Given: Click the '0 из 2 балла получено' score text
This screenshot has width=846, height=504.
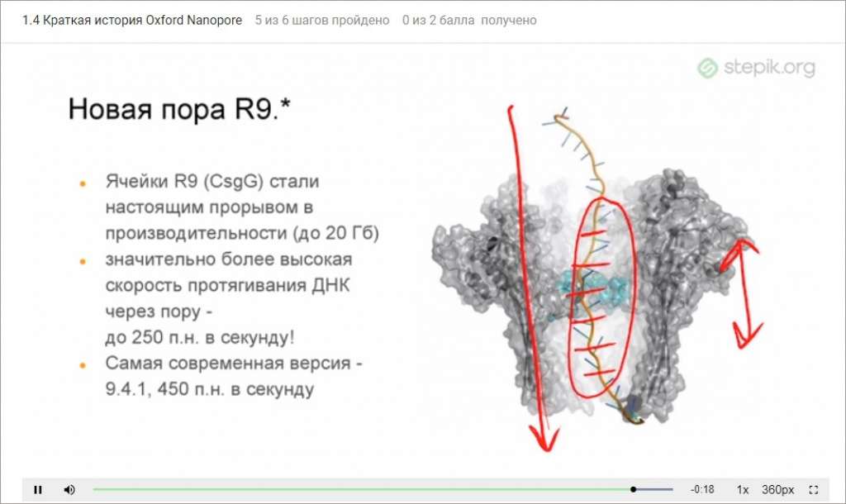Looking at the screenshot, I should (x=469, y=20).
